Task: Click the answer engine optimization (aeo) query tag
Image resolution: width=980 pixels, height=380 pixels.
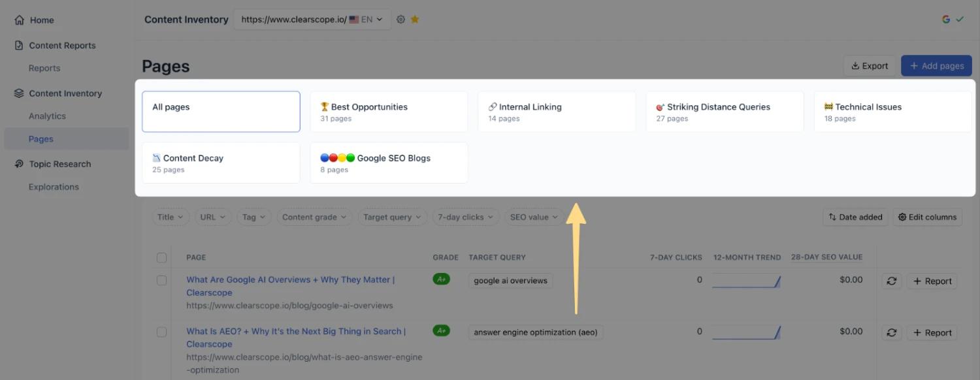Action: pos(536,332)
